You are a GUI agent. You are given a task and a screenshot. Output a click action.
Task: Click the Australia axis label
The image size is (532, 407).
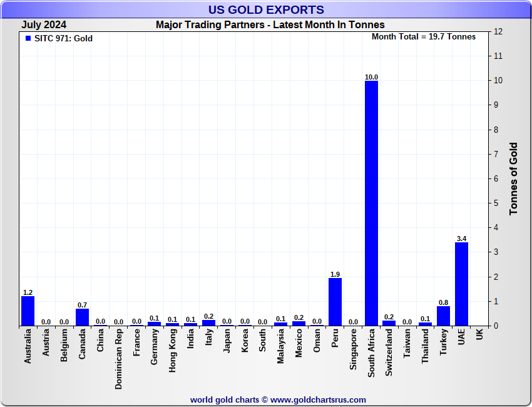28,346
